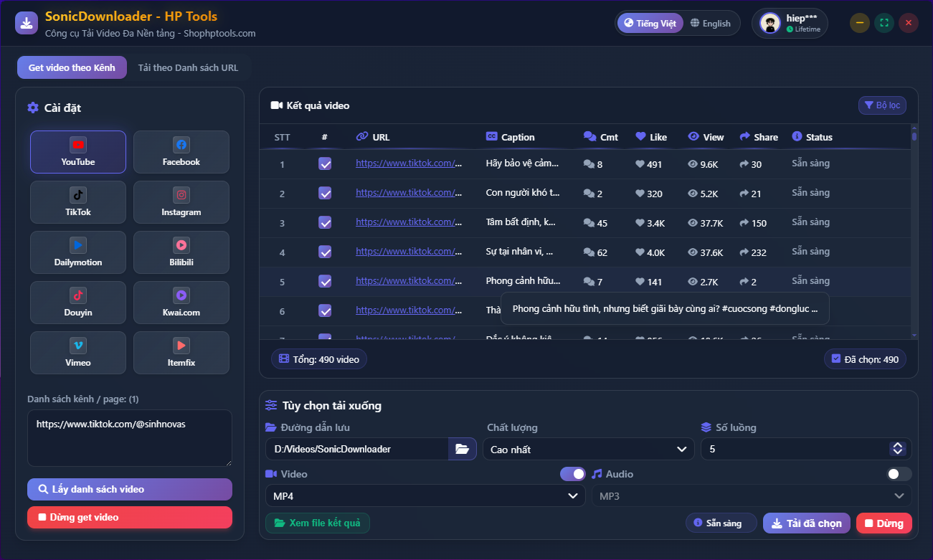Click the Dừng get video button
This screenshot has height=560, width=933.
pos(130,517)
